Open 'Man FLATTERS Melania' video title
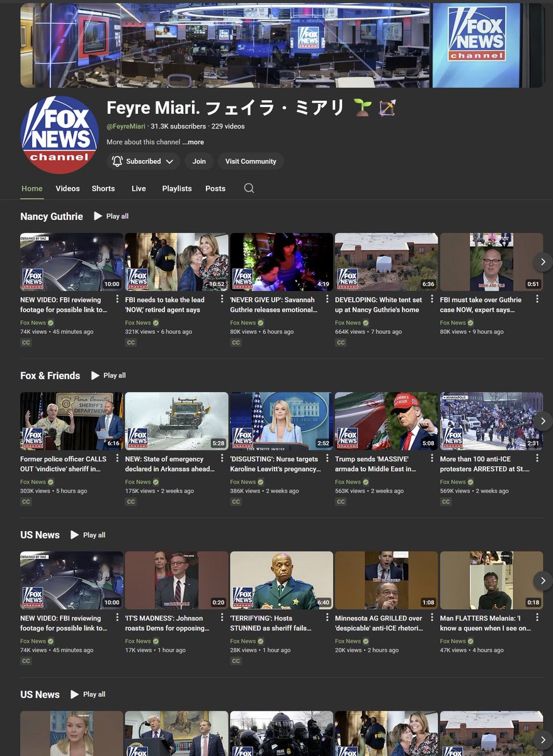Image resolution: width=553 pixels, height=756 pixels. click(x=485, y=624)
